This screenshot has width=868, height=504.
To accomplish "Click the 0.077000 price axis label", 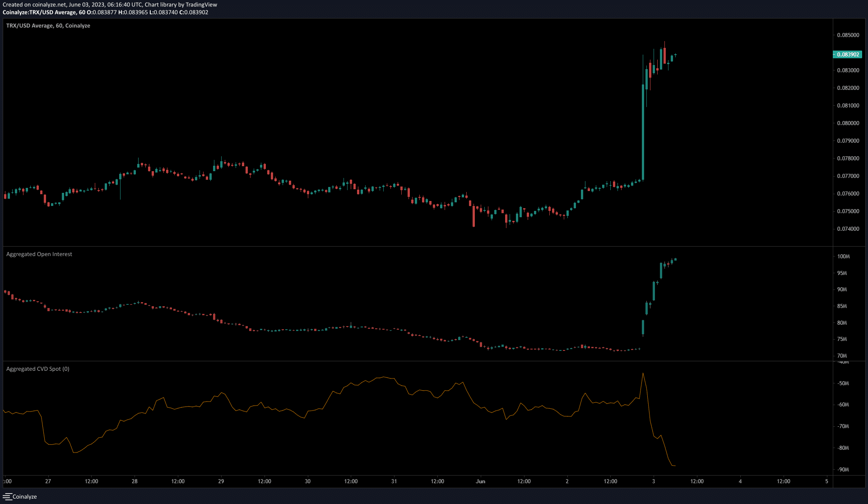I will click(x=848, y=176).
